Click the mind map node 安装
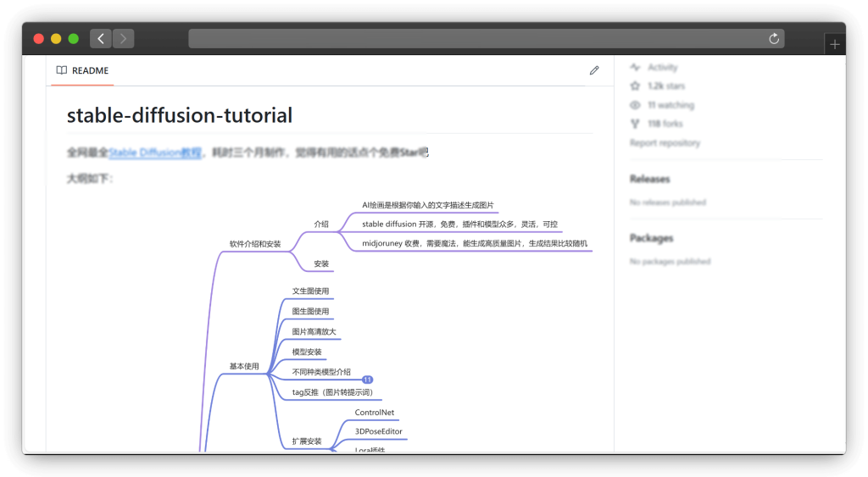This screenshot has height=477, width=868. coord(321,264)
